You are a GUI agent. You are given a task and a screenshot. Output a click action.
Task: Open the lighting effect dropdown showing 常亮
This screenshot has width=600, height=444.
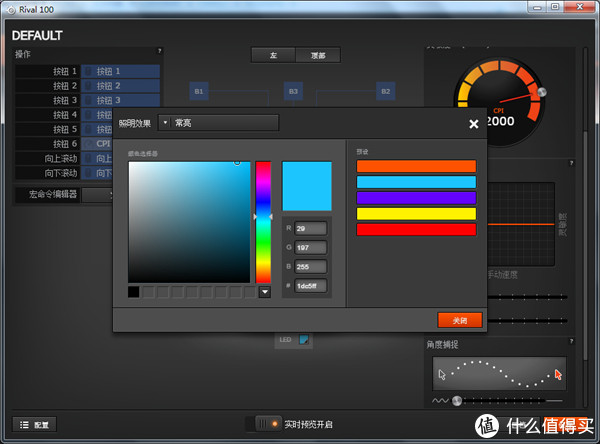[218, 123]
